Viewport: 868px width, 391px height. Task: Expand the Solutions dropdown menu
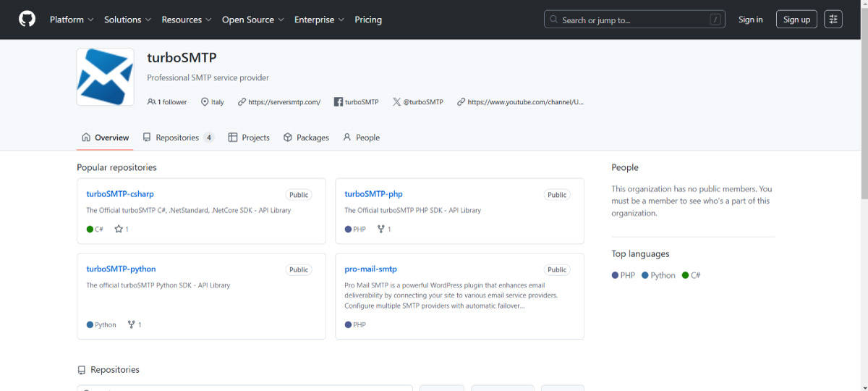coord(127,20)
